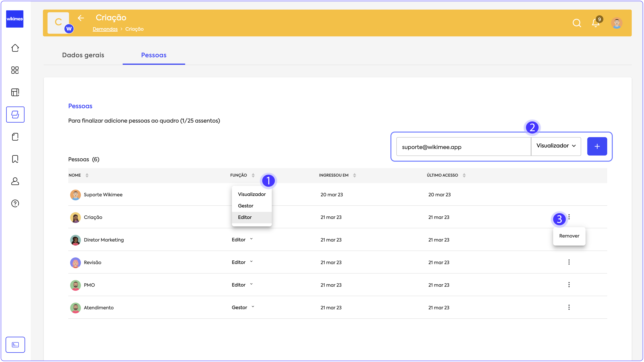This screenshot has width=644, height=362.
Task: Click the back arrow next to Criação
Action: [80, 18]
